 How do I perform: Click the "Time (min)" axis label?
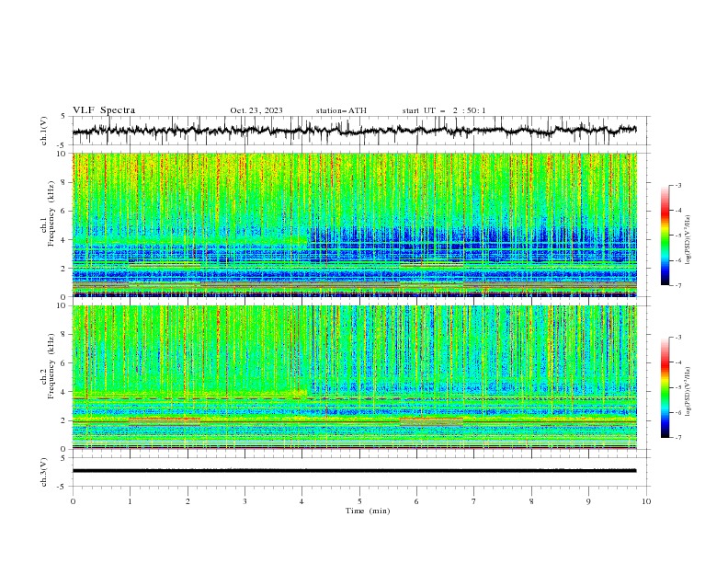tap(368, 511)
